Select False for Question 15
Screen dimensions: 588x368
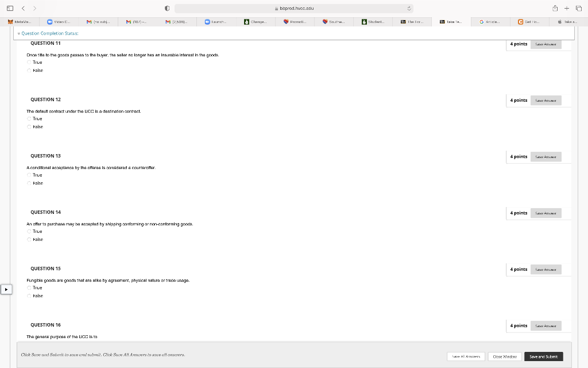coord(29,296)
